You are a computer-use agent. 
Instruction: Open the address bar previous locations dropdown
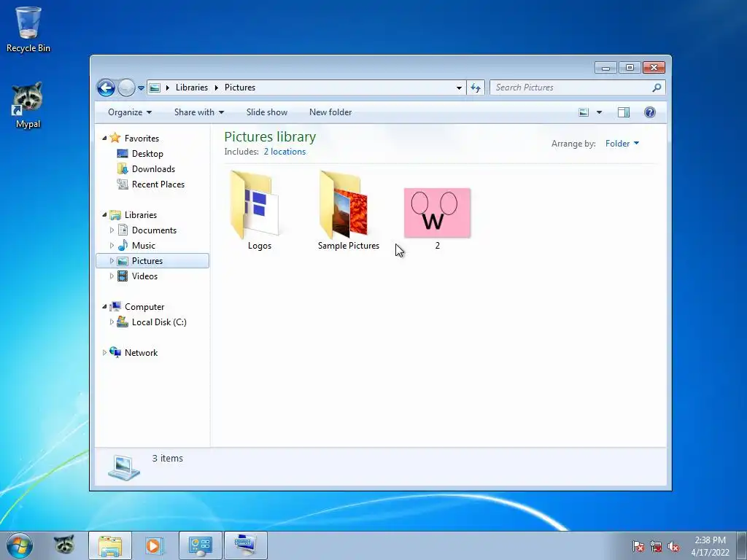point(459,87)
